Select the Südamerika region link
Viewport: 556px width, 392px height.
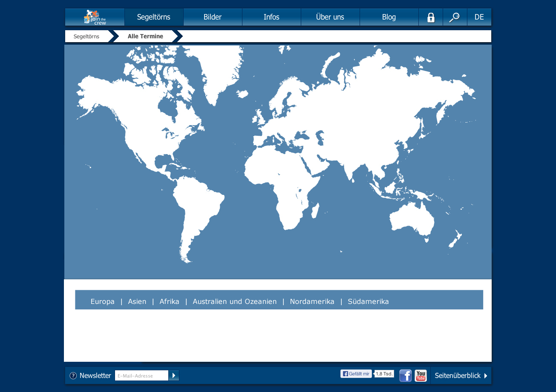tap(368, 301)
